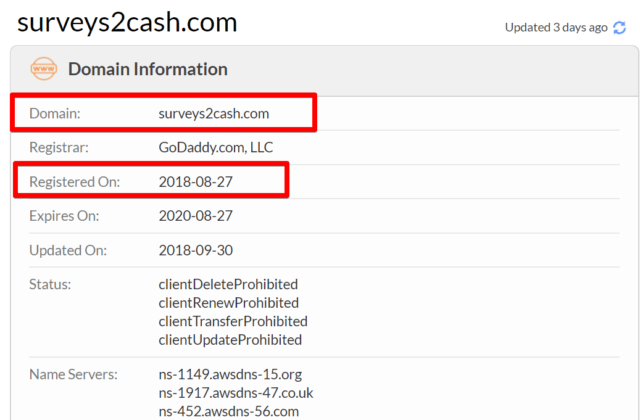Select the surveys2cash.com domain value
The height and width of the screenshot is (420, 640).
click(214, 113)
